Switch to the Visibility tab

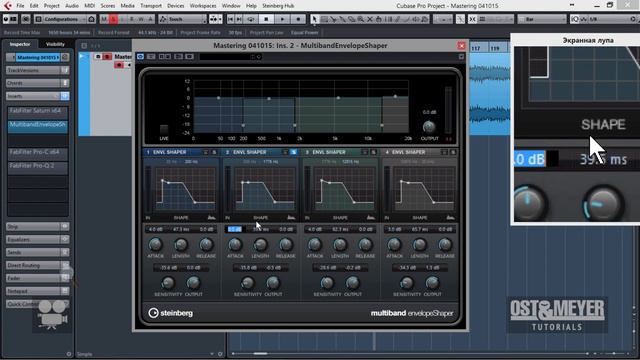click(55, 44)
